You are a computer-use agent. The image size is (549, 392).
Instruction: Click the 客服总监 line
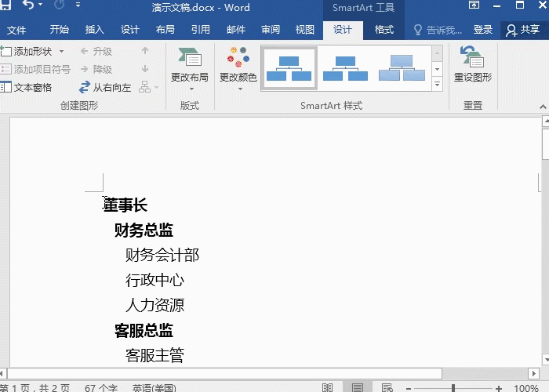(x=144, y=330)
